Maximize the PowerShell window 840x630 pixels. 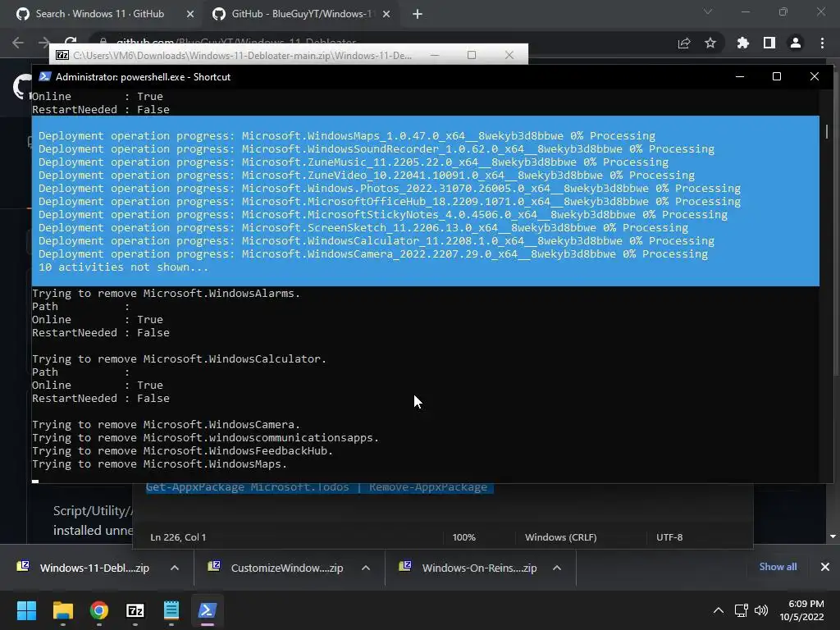click(777, 76)
